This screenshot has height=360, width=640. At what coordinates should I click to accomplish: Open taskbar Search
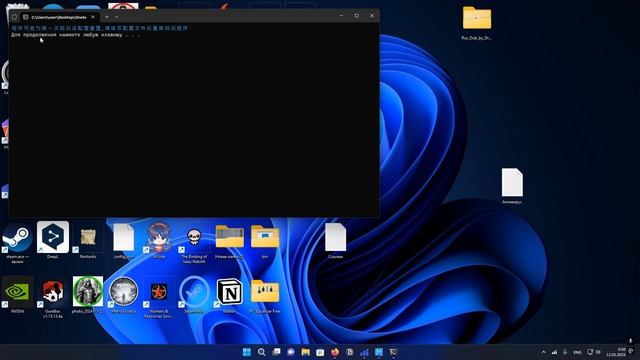click(261, 352)
